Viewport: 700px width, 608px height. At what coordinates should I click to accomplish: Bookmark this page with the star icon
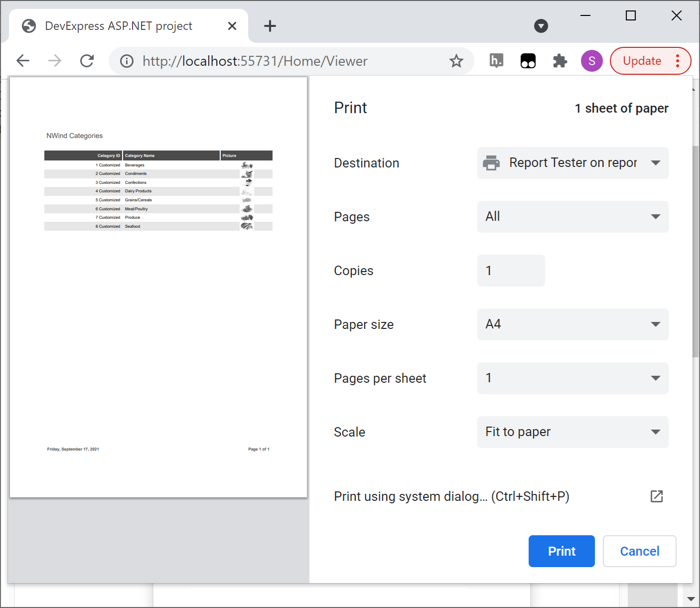point(456,61)
